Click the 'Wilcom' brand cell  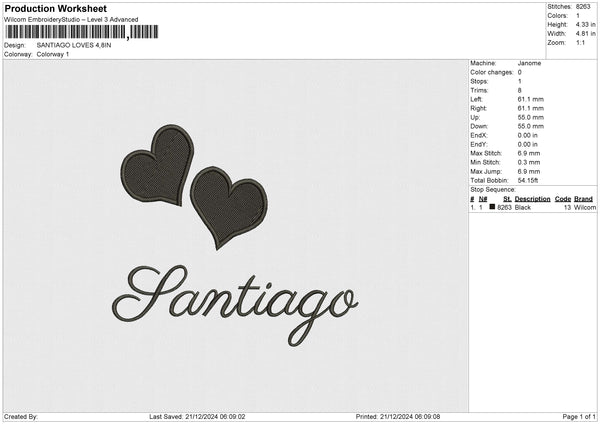pos(585,207)
